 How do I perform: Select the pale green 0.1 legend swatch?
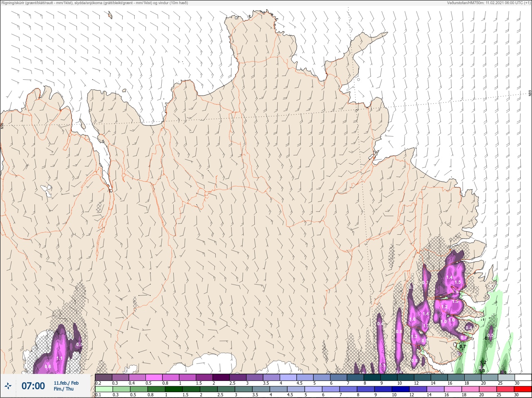(103, 389)
